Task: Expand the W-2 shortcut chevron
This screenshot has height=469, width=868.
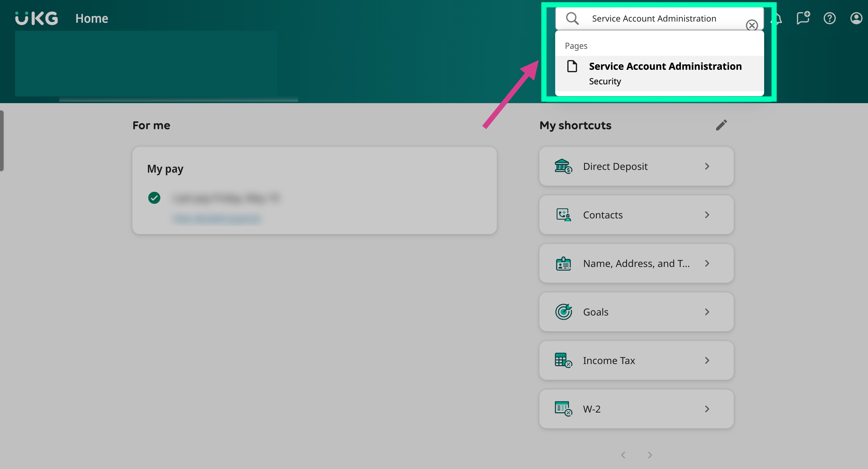Action: click(x=707, y=409)
